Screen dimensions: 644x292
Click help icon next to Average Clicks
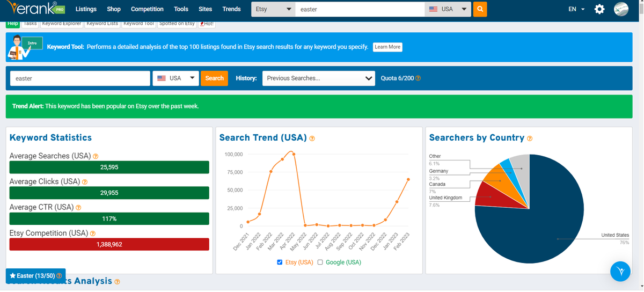85,182
